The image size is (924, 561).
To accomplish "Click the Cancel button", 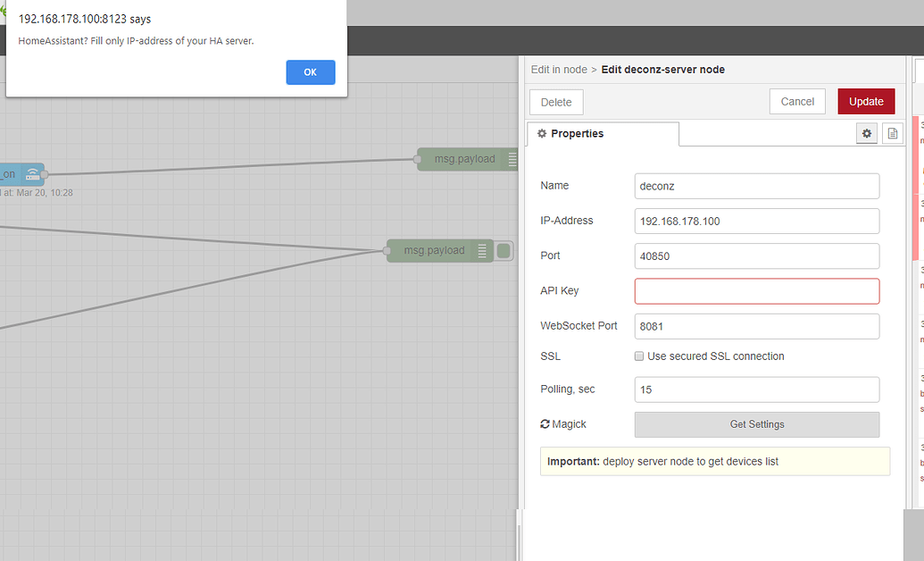I will coord(796,102).
